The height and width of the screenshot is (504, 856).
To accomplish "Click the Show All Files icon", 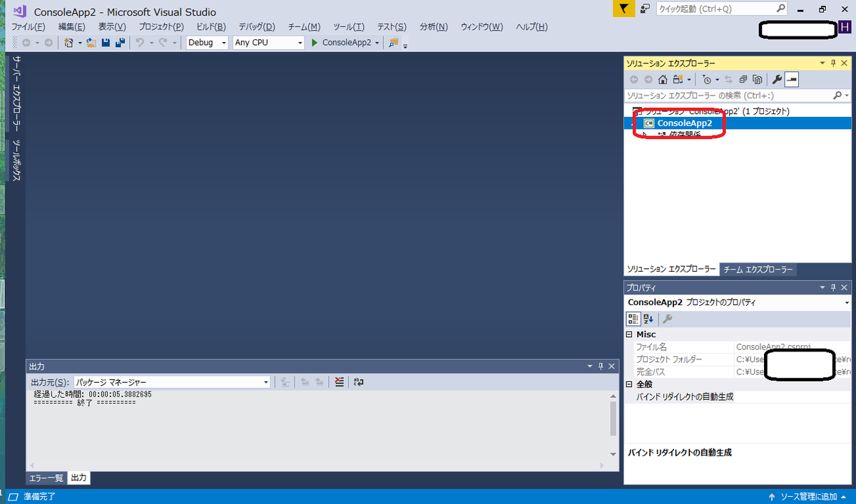I will pyautogui.click(x=758, y=80).
